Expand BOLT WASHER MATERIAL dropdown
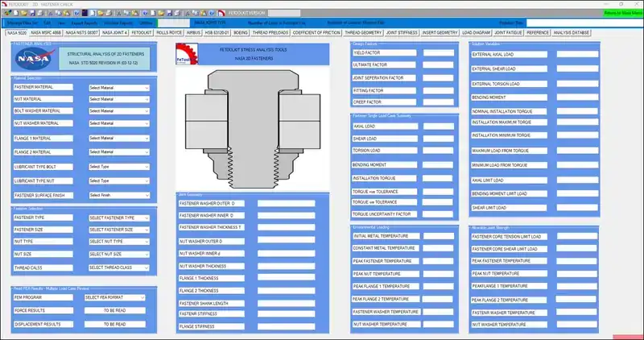The width and height of the screenshot is (644, 340). (119, 111)
